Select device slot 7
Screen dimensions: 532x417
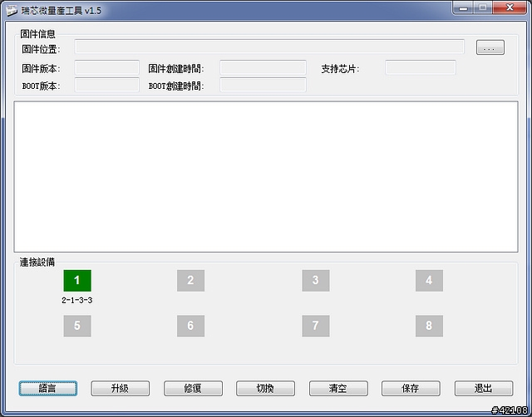316,326
